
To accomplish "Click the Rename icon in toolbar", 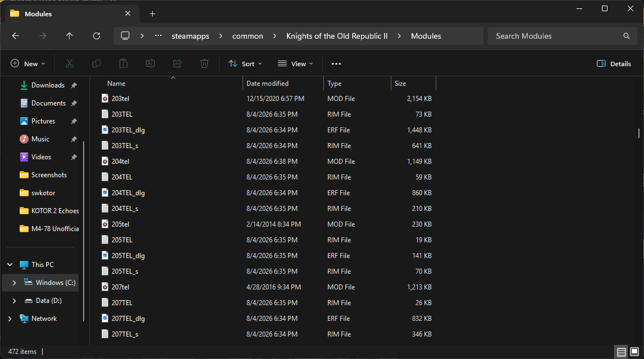I will click(x=150, y=63).
